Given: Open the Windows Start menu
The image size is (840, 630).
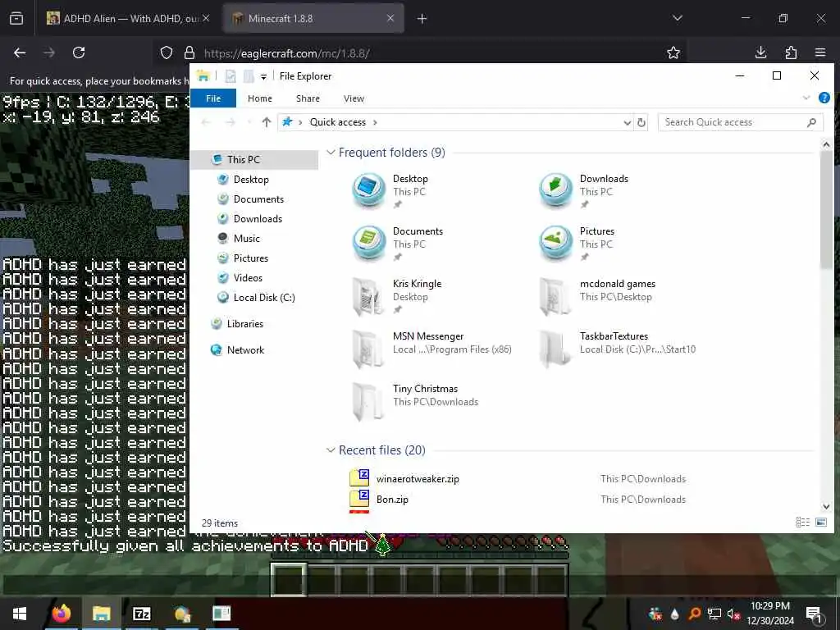Looking at the screenshot, I should point(20,614).
